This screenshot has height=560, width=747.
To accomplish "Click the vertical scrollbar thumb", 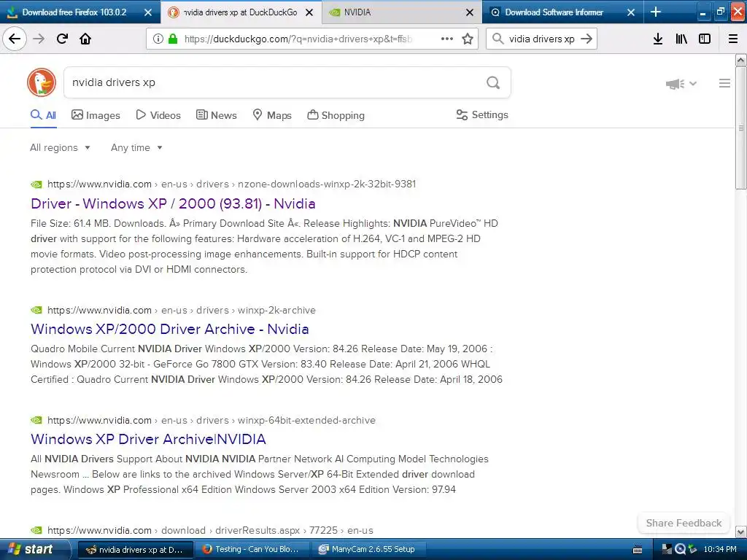I will pyautogui.click(x=741, y=128).
